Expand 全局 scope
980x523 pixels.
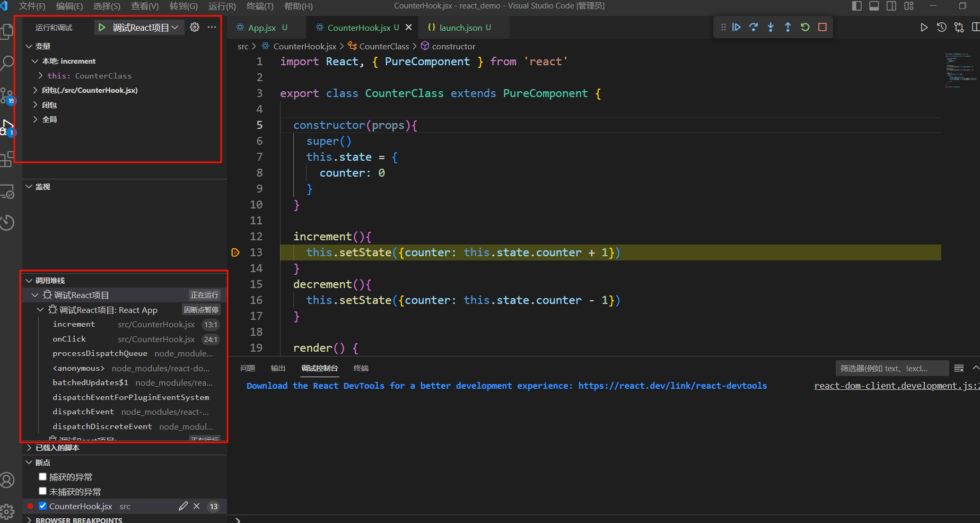pos(35,119)
